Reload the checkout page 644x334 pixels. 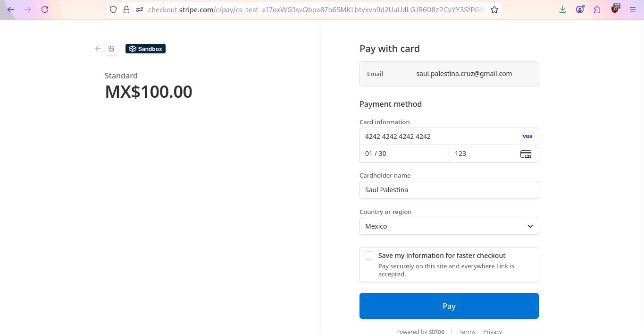click(45, 9)
